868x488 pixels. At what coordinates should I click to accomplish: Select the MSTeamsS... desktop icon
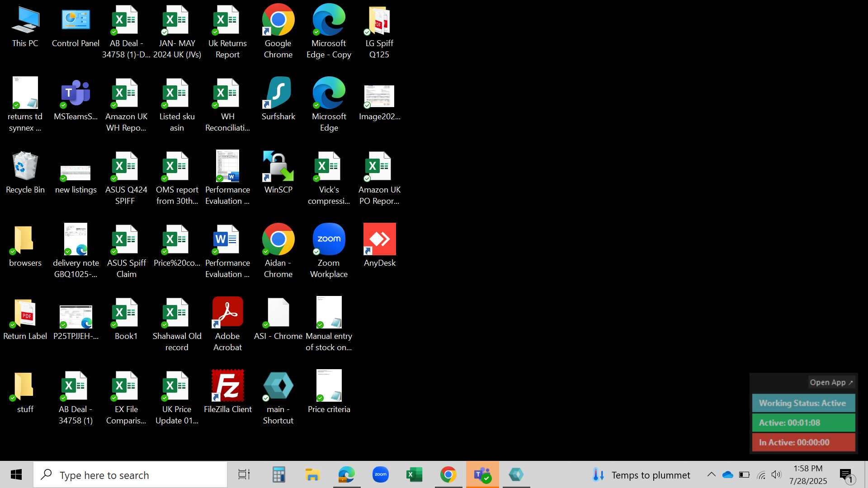75,99
